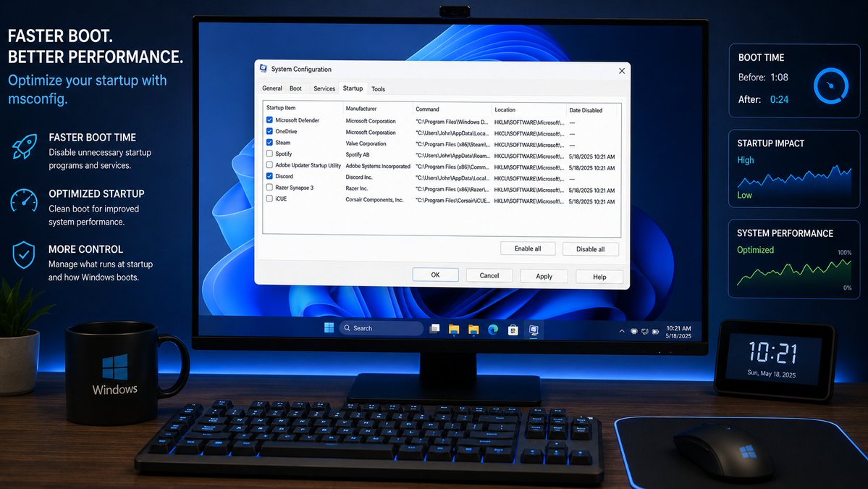Image resolution: width=868 pixels, height=489 pixels.
Task: Open the Boot tab
Action: [295, 88]
